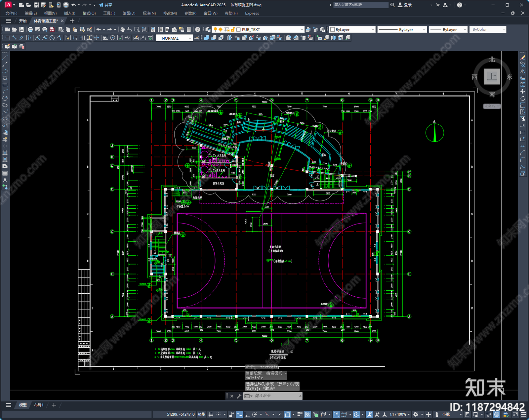This screenshot has height=420, width=529.
Task: Select the Move tool in modify toolbar
Action: [523, 91]
